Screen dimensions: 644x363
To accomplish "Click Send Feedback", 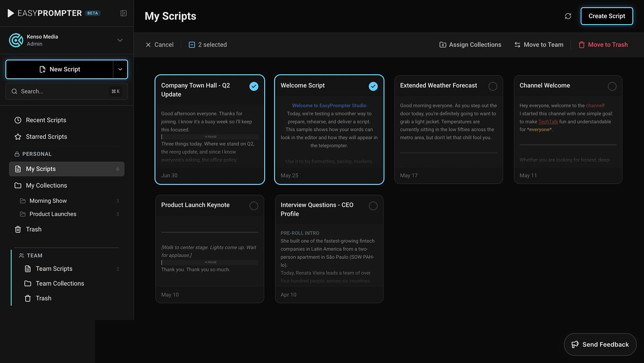I will [x=600, y=344].
